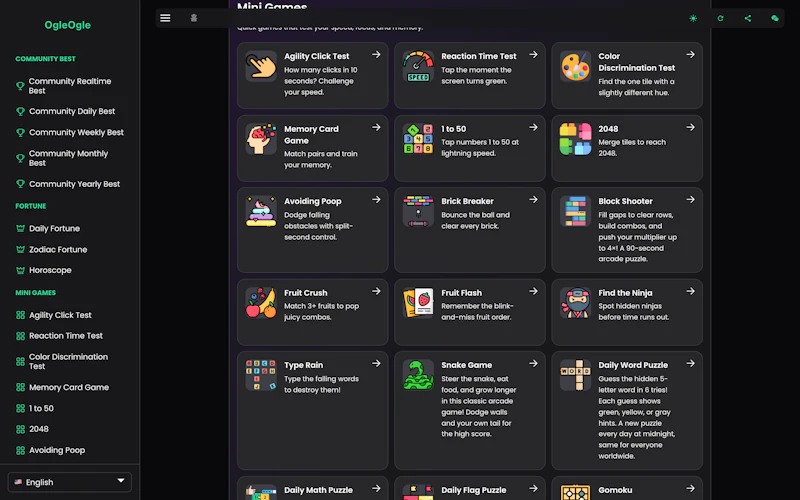Viewport: 800px width, 500px height.
Task: Click arrow on Type Rain card
Action: tap(376, 363)
